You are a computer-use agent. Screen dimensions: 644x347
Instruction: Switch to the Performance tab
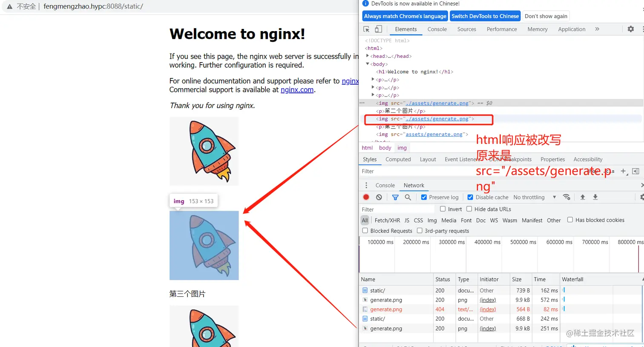(x=502, y=29)
